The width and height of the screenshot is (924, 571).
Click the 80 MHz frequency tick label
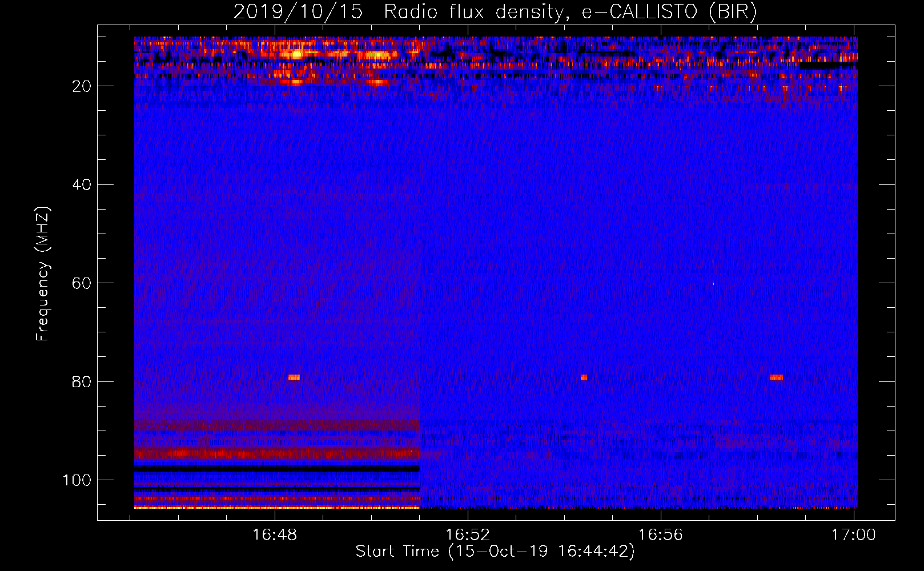82,382
